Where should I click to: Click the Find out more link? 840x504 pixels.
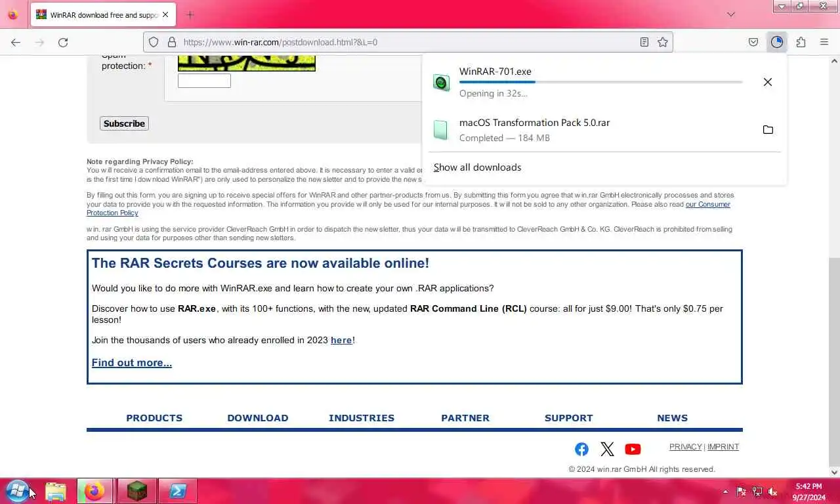[132, 363]
